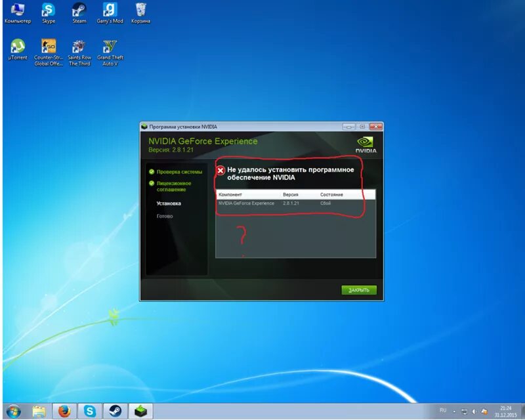Open the network tray icon
Viewport: 525px width, 420px height.
coord(465,411)
